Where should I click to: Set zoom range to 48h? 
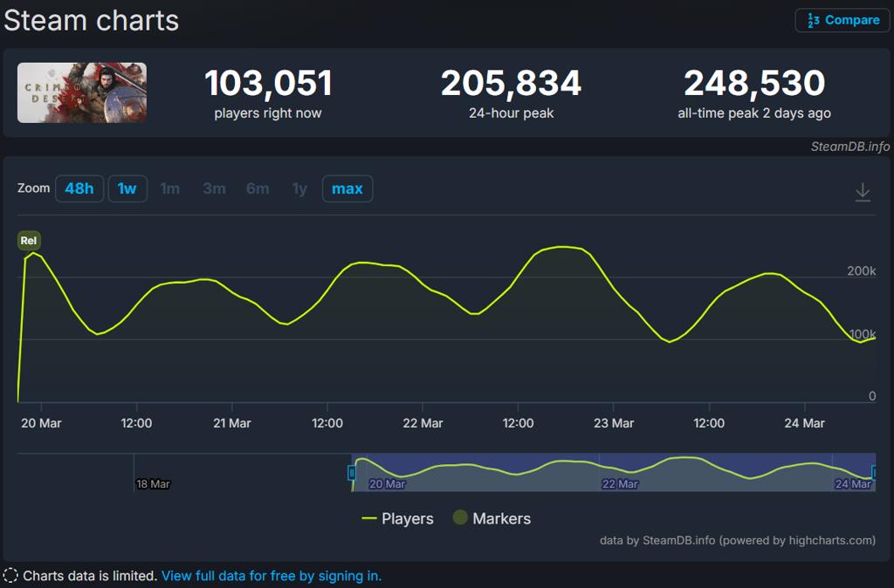click(x=79, y=188)
